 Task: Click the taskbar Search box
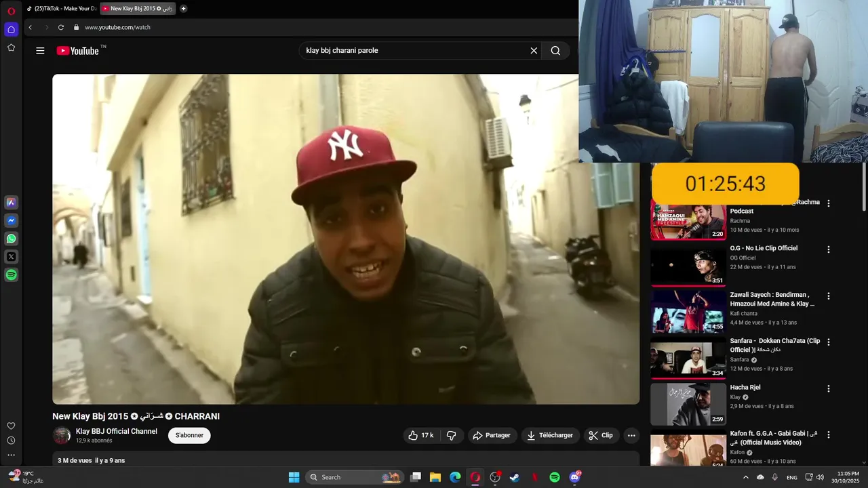point(355,477)
